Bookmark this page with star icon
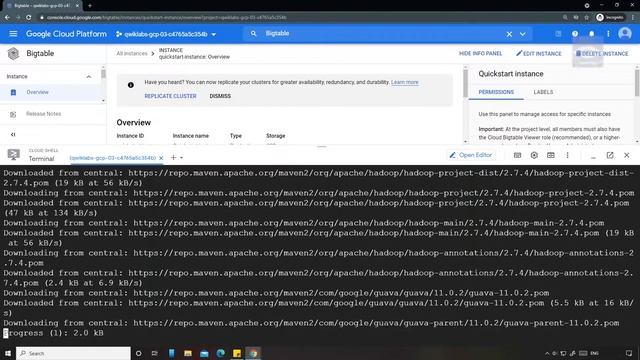640x360 pixels. tap(587, 18)
